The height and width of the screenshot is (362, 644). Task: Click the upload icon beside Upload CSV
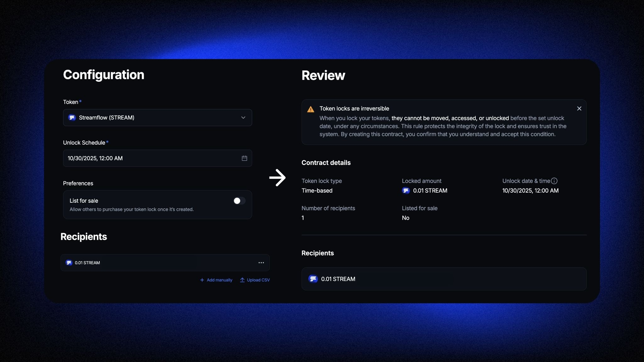[x=242, y=280]
